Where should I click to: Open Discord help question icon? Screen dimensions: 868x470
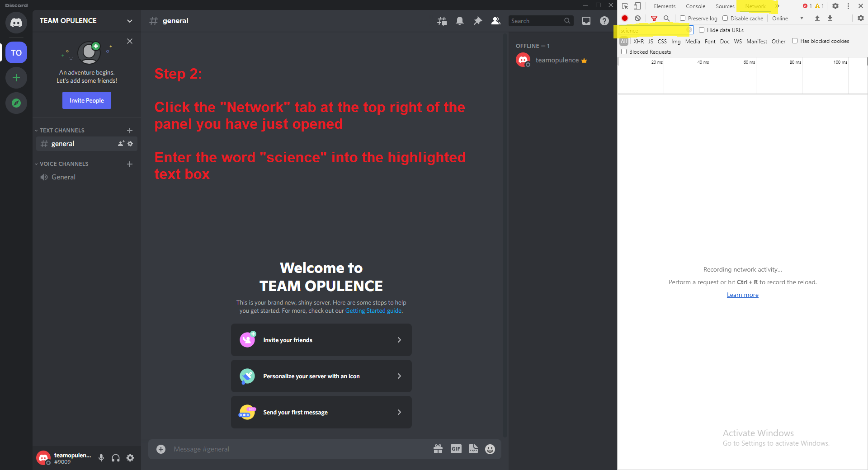tap(604, 21)
